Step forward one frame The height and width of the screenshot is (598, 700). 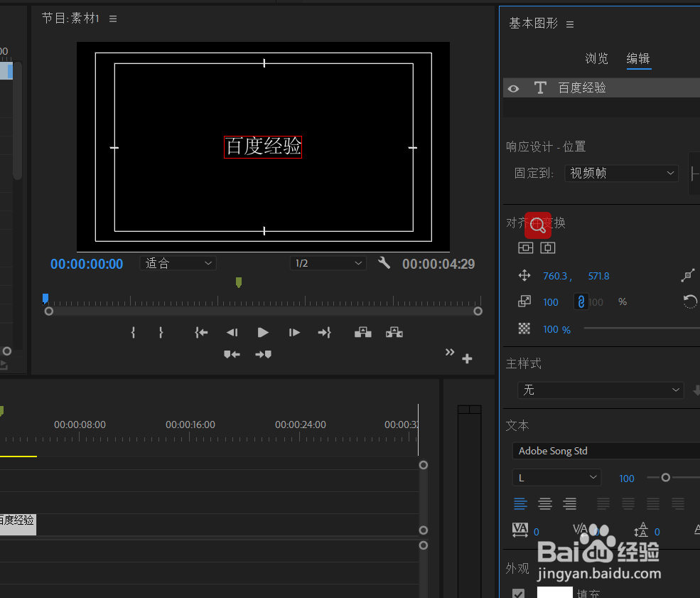click(x=294, y=332)
